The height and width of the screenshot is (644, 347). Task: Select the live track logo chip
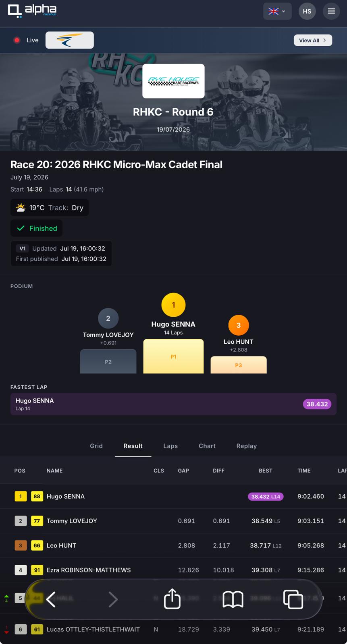70,40
